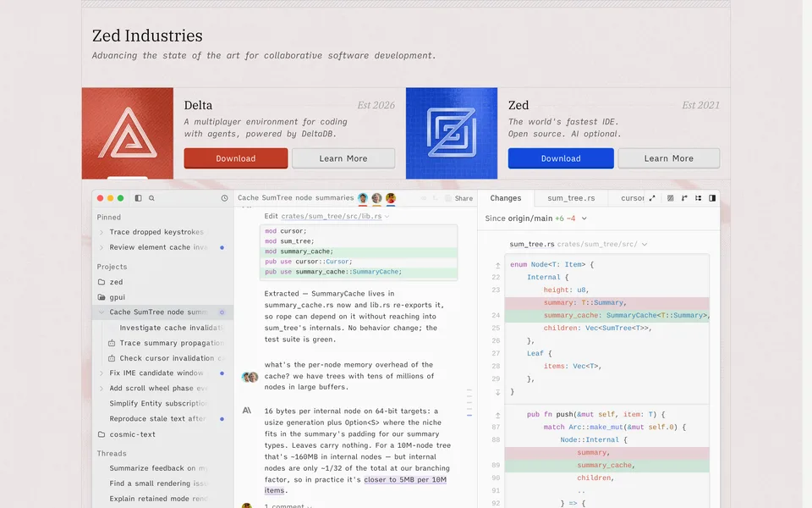Download the Zed IDE
Viewport: 812px width, 508px height.
561,158
